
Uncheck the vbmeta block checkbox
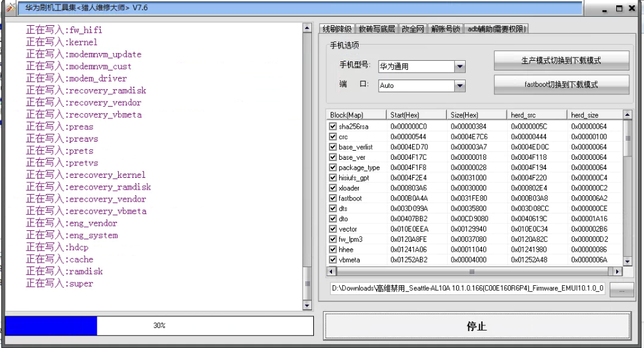(x=333, y=260)
